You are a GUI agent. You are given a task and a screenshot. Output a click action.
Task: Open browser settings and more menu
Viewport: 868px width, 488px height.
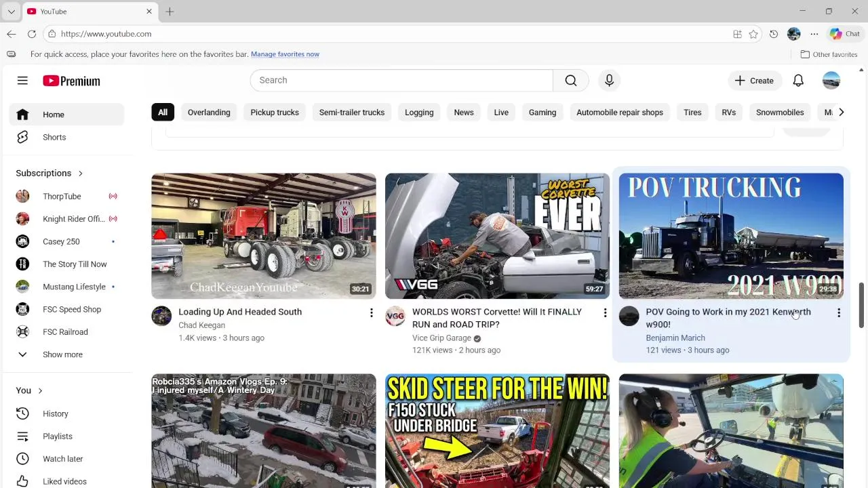[x=814, y=34]
